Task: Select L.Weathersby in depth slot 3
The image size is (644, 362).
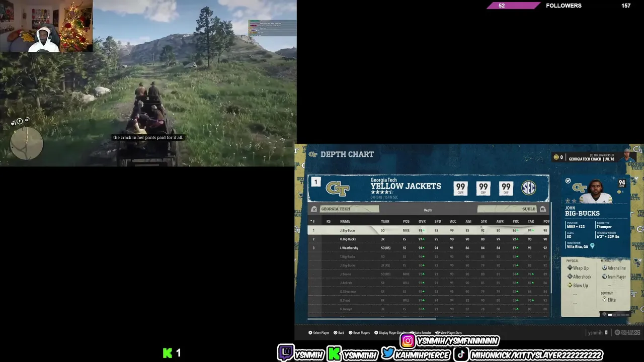Action: pyautogui.click(x=428, y=248)
